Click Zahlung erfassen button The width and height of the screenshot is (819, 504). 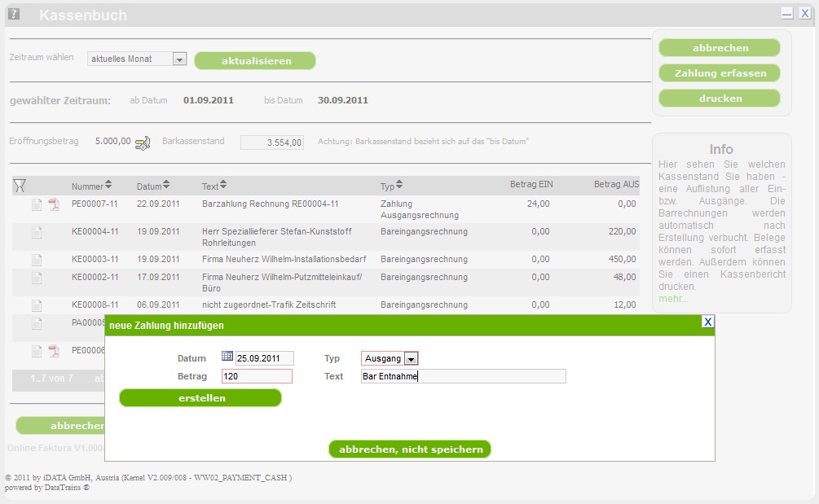pos(720,73)
